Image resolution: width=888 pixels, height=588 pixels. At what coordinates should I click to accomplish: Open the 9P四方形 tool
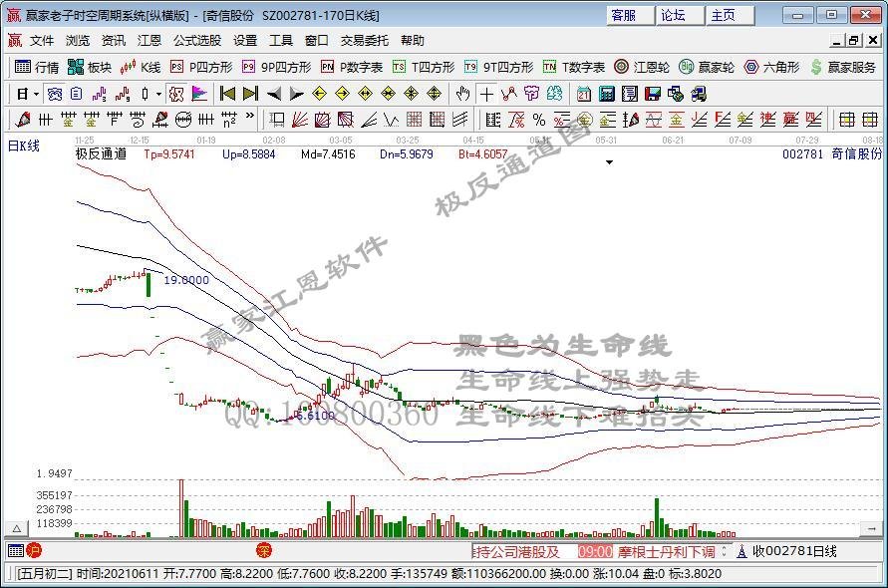276,68
